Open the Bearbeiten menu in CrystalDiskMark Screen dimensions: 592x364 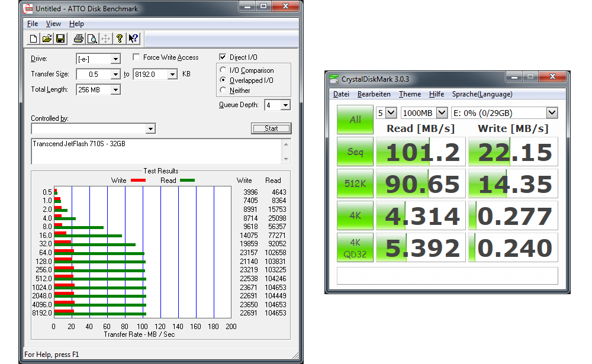[374, 94]
